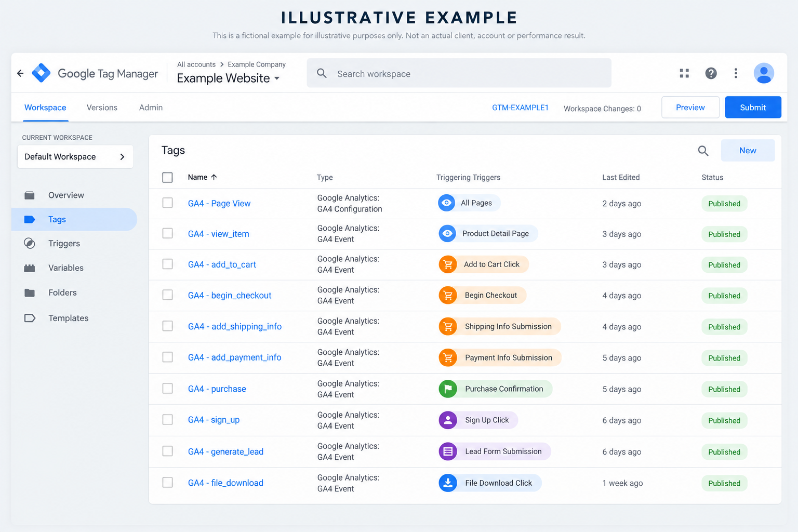Click the cart icon of Shipping Info Submission
Screen dimensions: 798x532
448,326
